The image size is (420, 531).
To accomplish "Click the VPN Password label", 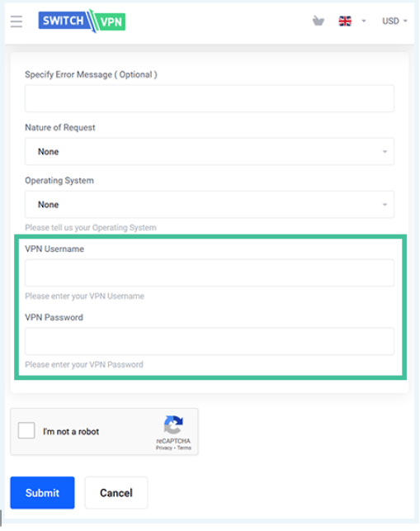I will pyautogui.click(x=54, y=317).
